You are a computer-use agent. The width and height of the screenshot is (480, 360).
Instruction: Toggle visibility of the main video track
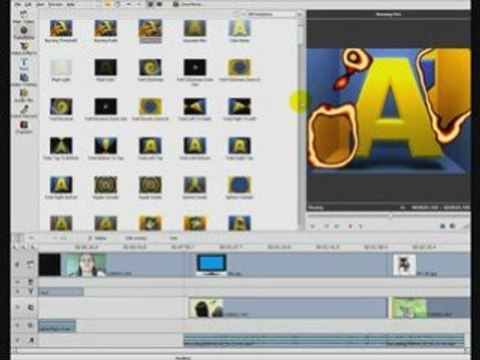click(x=17, y=264)
